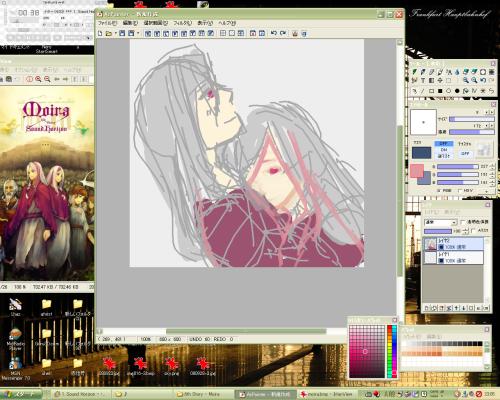
Task: Select the blue water-drop blur tool
Action: click(457, 72)
